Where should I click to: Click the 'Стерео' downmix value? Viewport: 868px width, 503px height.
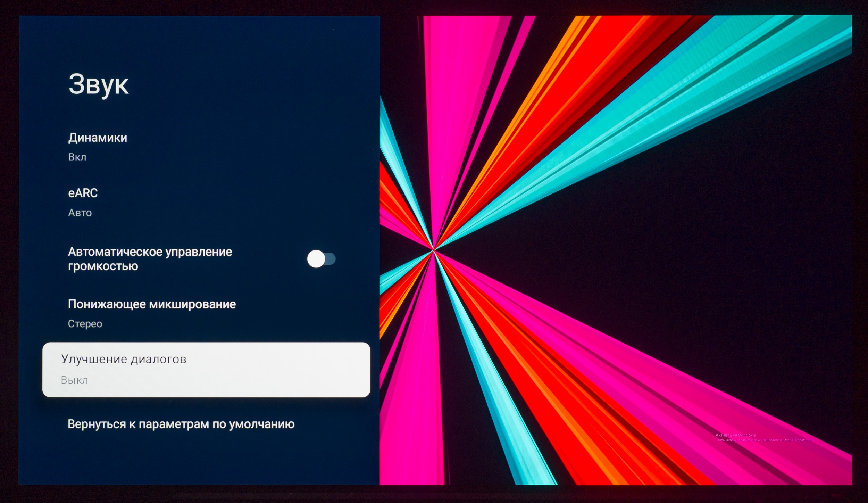[x=85, y=324]
